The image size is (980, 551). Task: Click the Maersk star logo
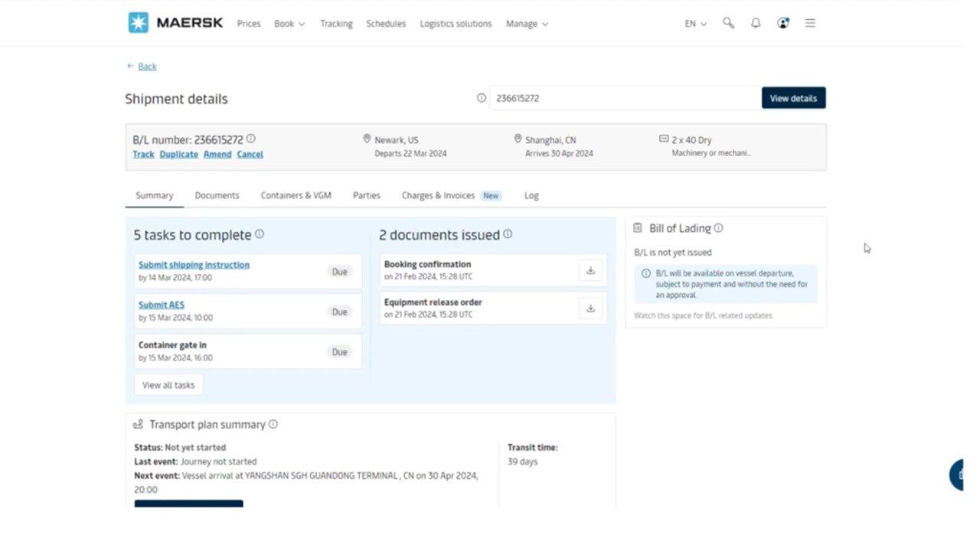(138, 23)
